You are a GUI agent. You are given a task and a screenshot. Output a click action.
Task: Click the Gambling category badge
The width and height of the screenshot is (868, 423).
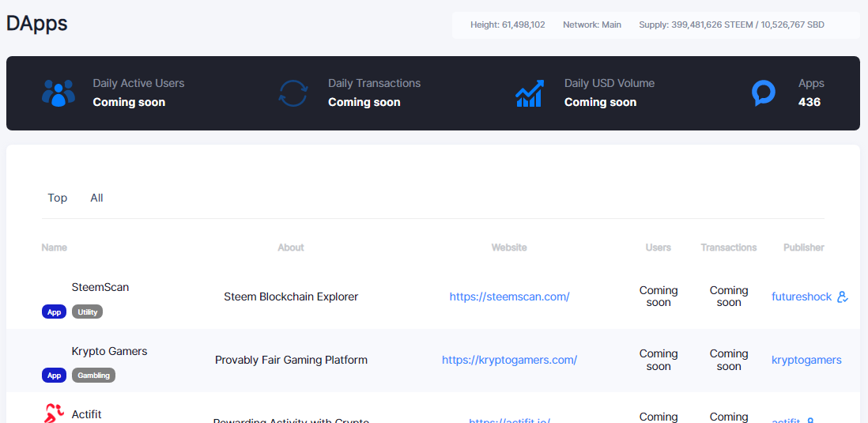(x=93, y=375)
